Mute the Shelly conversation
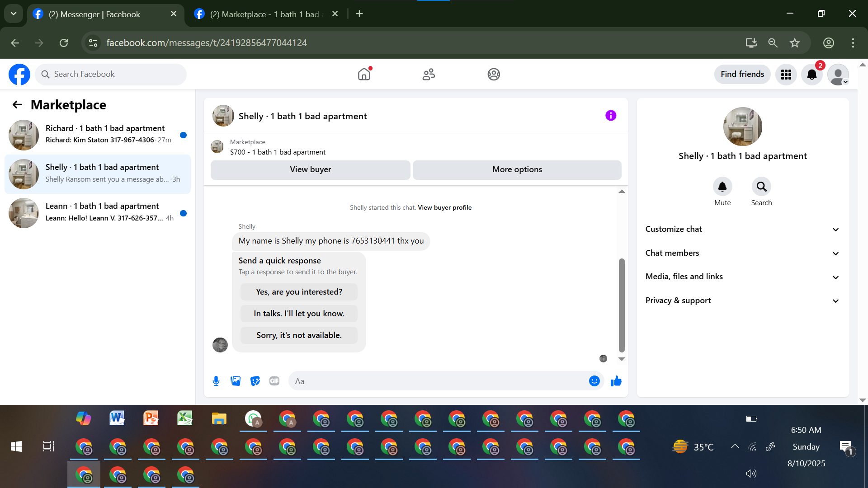 point(722,187)
